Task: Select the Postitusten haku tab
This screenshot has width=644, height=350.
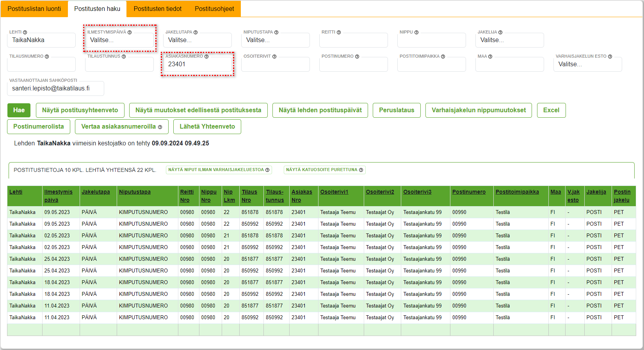Action: pyautogui.click(x=97, y=9)
